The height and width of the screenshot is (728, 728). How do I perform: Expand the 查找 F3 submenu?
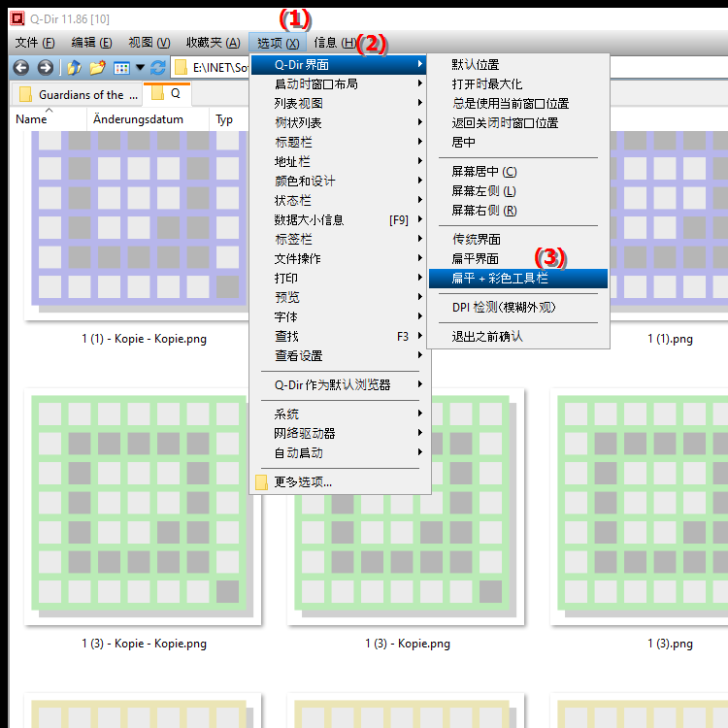tap(339, 337)
